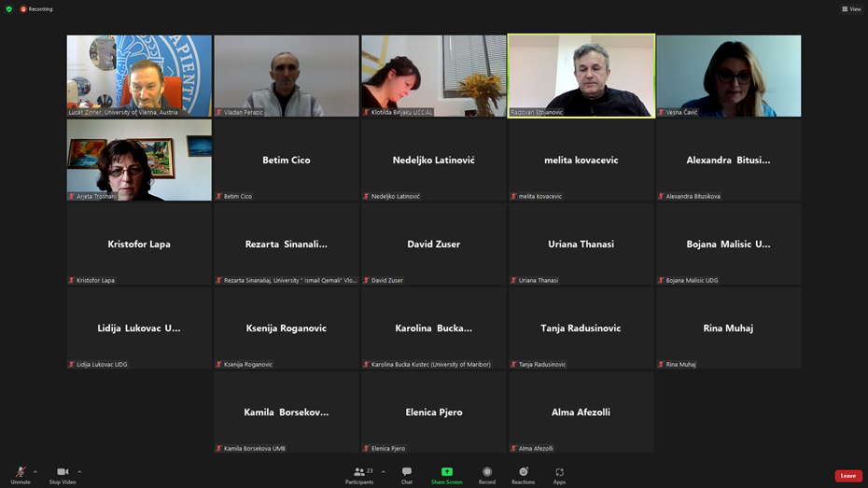Select Radovan Stojanovic's video tile
This screenshot has height=488, width=868.
[x=581, y=76]
